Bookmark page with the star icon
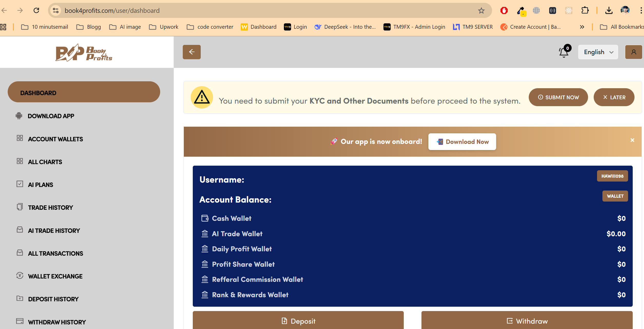This screenshot has width=644, height=329. pos(481,11)
